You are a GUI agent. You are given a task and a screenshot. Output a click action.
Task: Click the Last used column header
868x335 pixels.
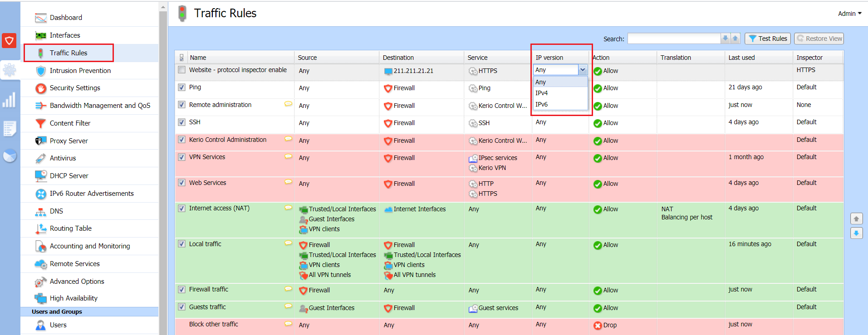759,58
